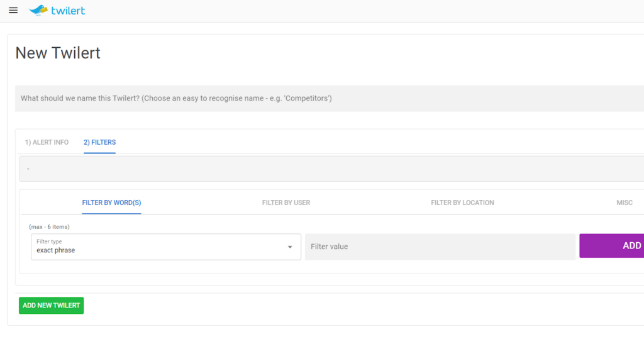The height and width of the screenshot is (339, 644).
Task: Select the 'exact phrase' value text
Action: pos(55,250)
